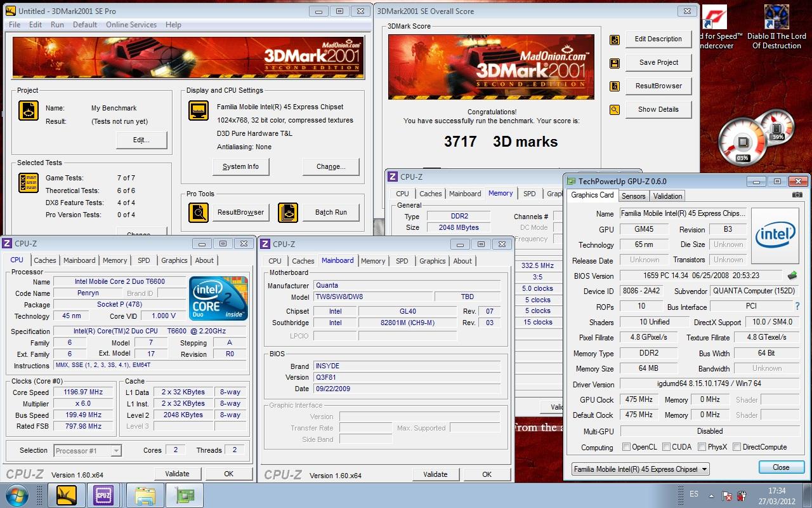This screenshot has width=812, height=508.
Task: Click the Action Center flag tray icon
Action: point(727,495)
